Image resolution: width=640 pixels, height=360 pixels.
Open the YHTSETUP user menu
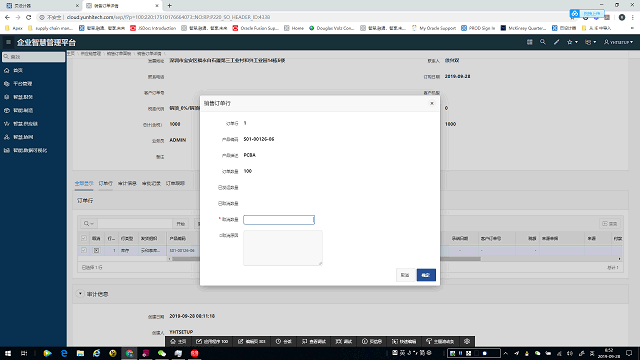point(618,42)
